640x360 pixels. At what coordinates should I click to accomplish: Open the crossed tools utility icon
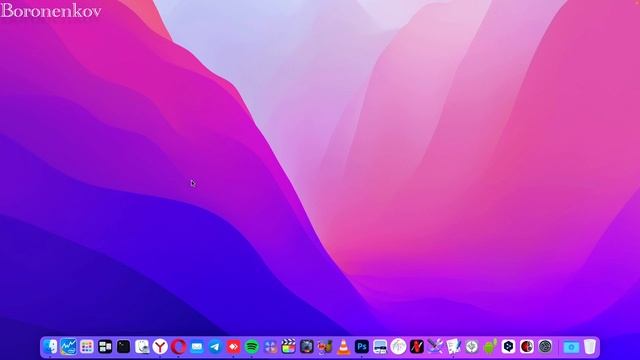click(435, 347)
